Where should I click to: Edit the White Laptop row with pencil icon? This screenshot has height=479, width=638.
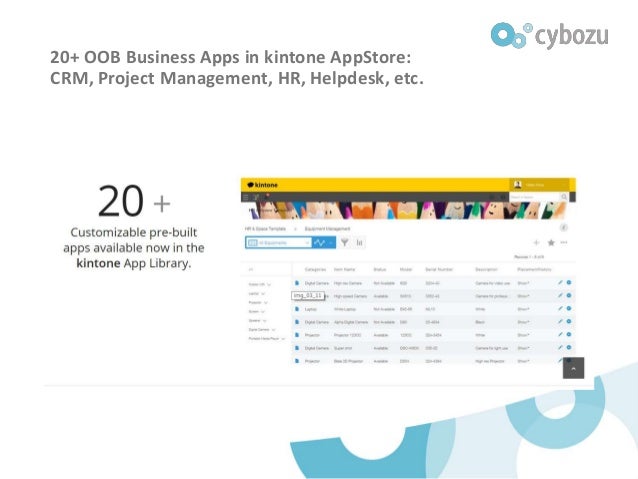click(x=560, y=308)
